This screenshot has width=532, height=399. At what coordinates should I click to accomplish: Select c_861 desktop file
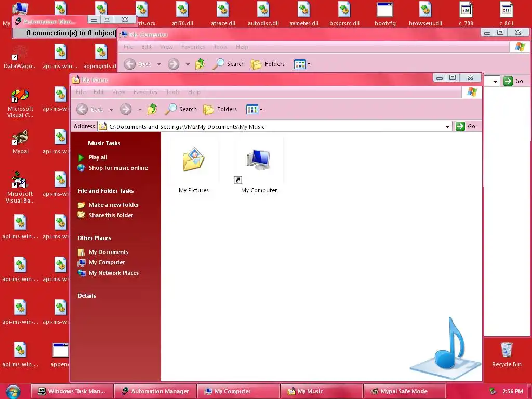coord(507,14)
